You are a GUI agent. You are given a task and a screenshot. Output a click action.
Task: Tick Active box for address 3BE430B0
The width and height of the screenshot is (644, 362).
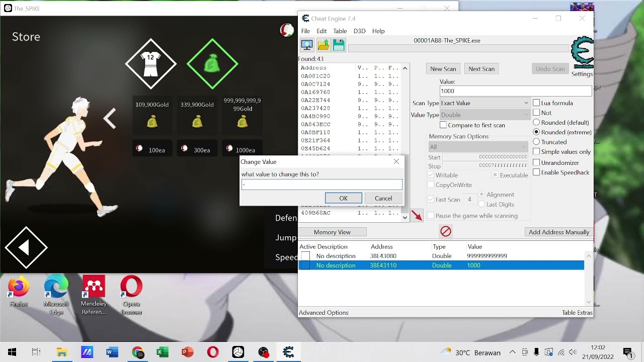pyautogui.click(x=305, y=256)
